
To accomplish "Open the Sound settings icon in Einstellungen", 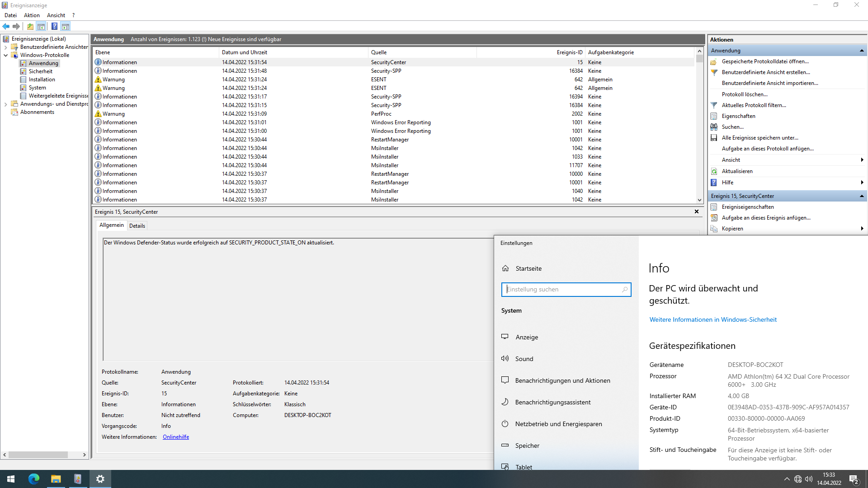I will pyautogui.click(x=505, y=358).
